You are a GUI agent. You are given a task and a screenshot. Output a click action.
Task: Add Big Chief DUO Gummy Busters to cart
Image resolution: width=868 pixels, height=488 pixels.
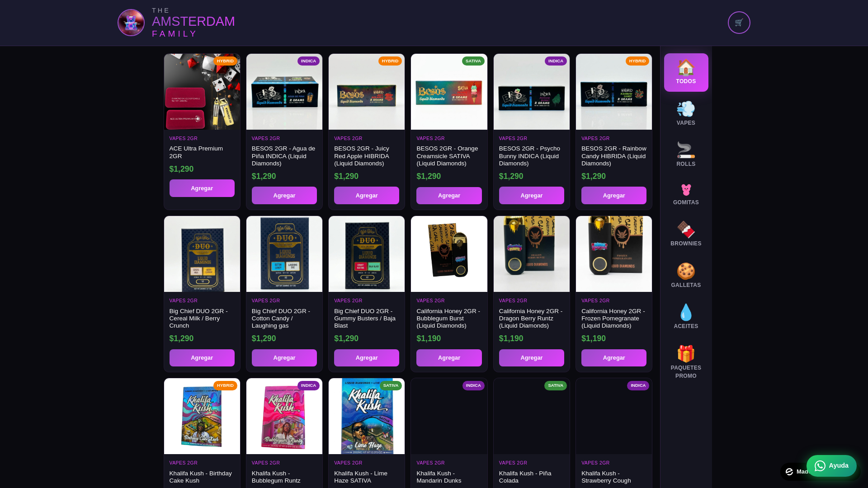[367, 358]
